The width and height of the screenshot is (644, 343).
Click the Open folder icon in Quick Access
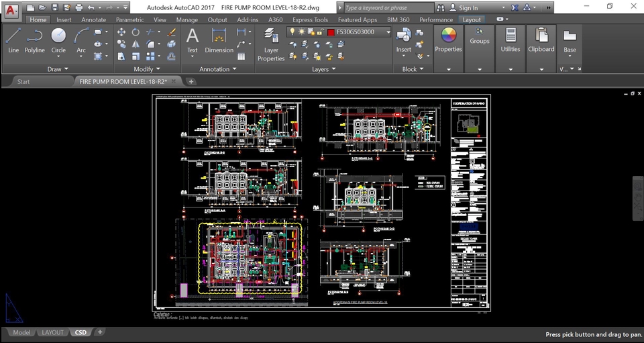pos(42,7)
